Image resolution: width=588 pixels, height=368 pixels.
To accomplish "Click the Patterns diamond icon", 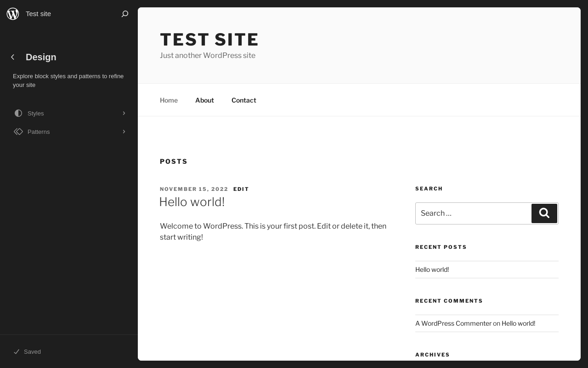I will [x=18, y=132].
